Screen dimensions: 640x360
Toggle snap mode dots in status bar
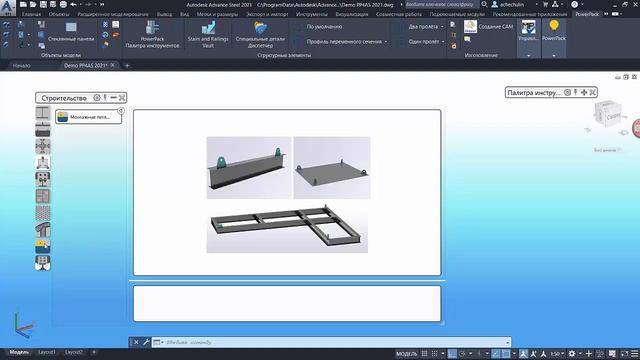coord(435,353)
